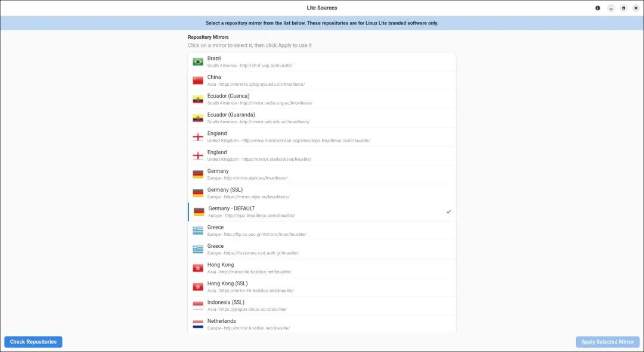Maximize the Lite Sources window

(624, 8)
